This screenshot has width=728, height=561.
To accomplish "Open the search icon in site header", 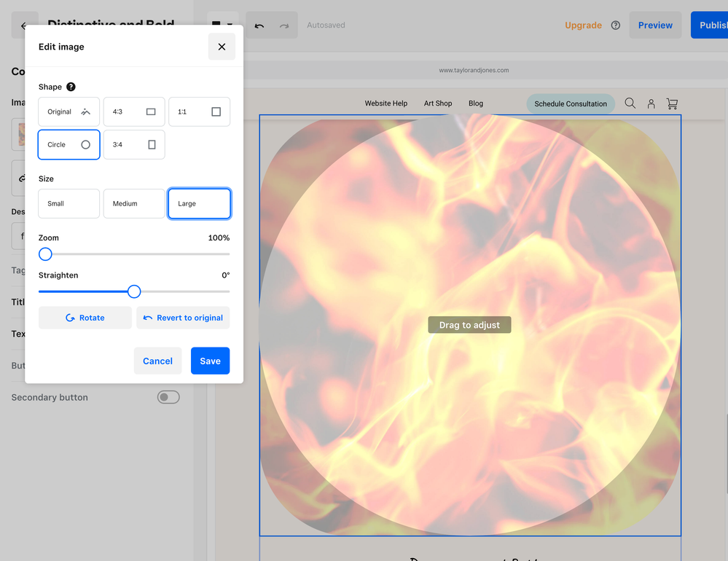I will pos(630,103).
